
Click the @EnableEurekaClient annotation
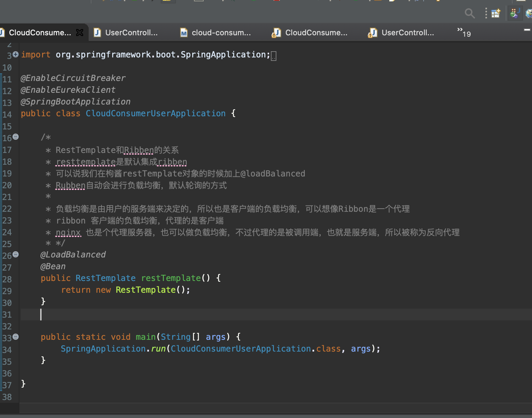pos(68,90)
